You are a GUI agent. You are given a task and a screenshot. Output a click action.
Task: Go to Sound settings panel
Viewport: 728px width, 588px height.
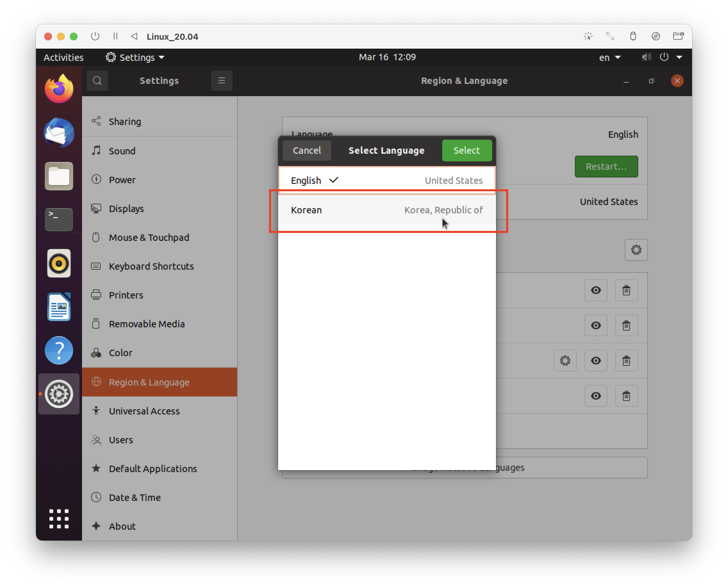(x=122, y=151)
